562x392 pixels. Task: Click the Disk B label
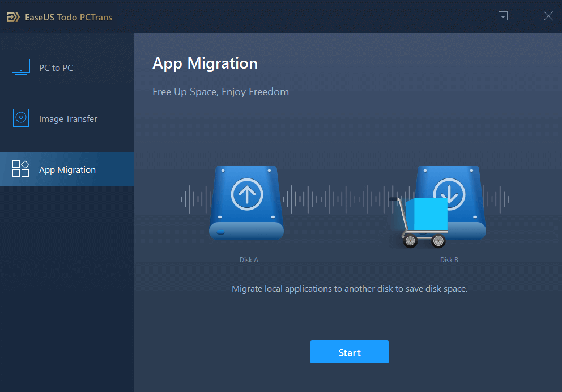449,260
